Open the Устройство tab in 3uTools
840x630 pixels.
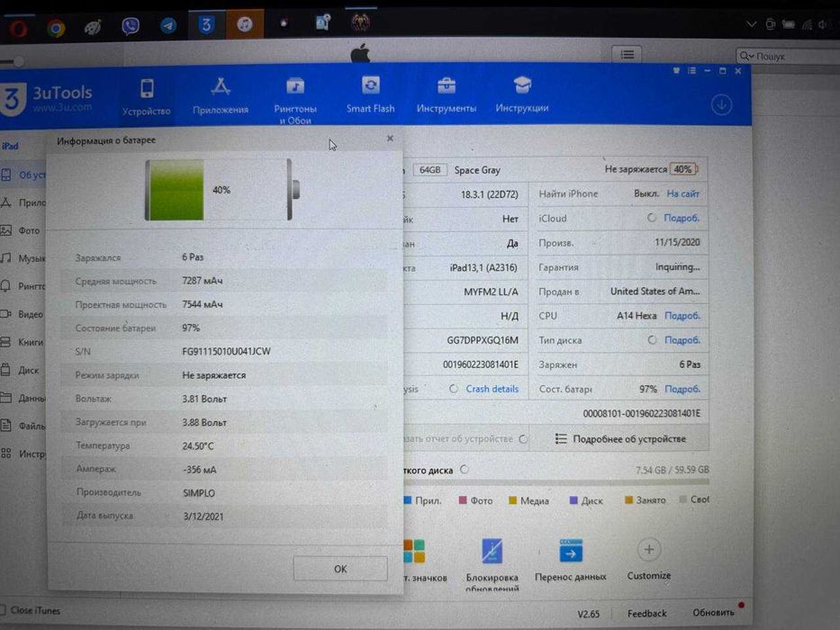pos(146,97)
